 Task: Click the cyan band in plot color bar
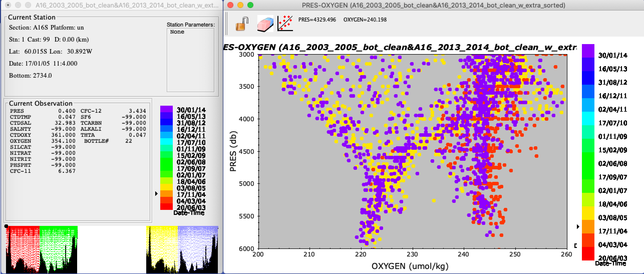[x=588, y=118]
